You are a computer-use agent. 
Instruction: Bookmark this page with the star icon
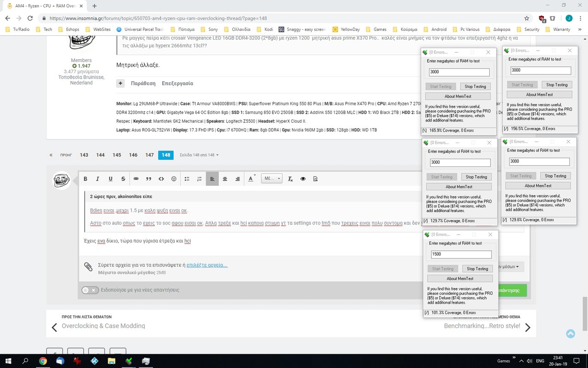click(526, 18)
